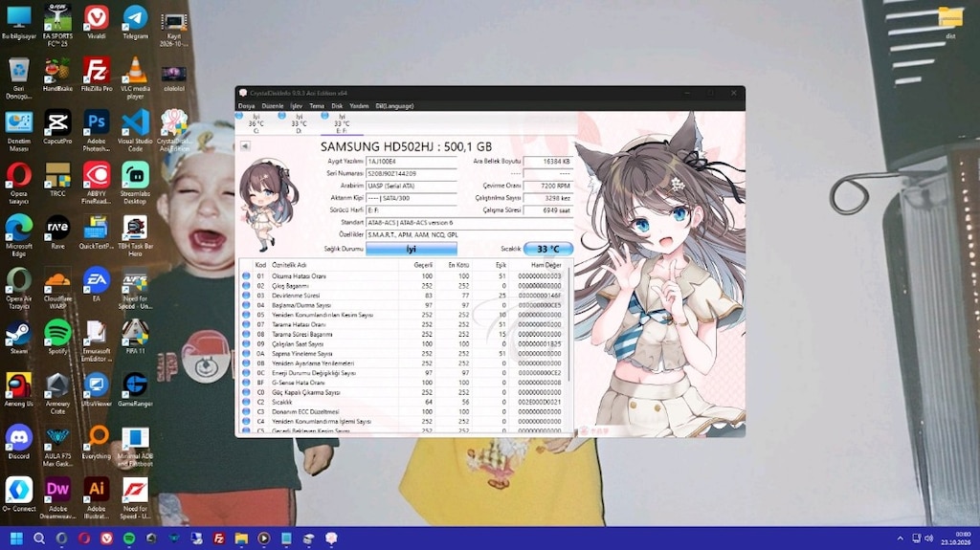This screenshot has height=550, width=980.
Task: Open Discord desktop shortcut
Action: (x=19, y=443)
